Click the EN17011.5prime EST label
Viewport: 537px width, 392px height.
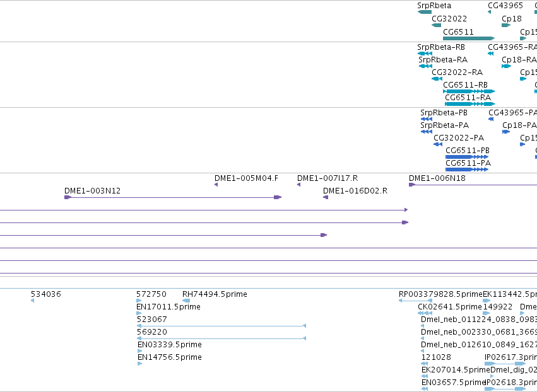(x=168, y=307)
